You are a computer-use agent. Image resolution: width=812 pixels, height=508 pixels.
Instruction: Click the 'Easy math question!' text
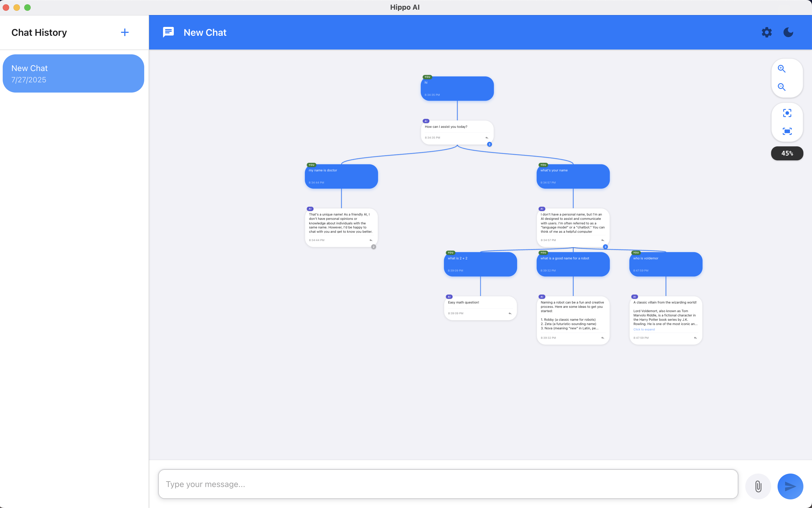click(464, 302)
